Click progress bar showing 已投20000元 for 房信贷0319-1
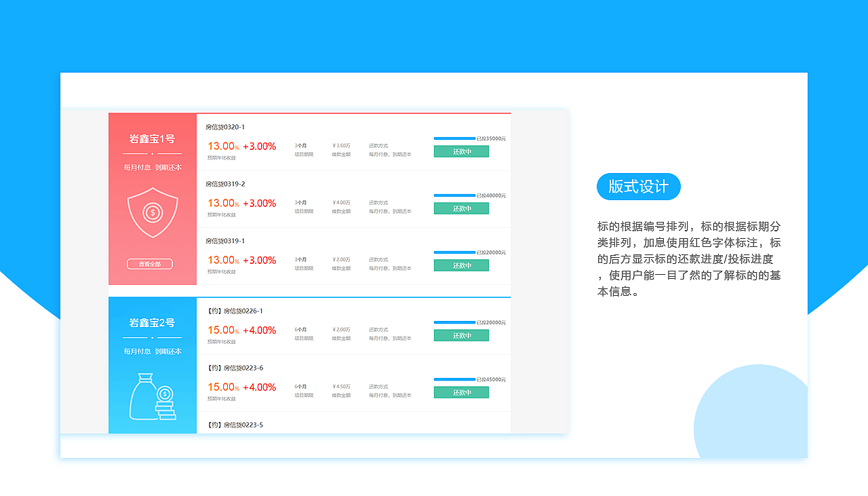Image resolution: width=868 pixels, height=496 pixels. (x=454, y=252)
